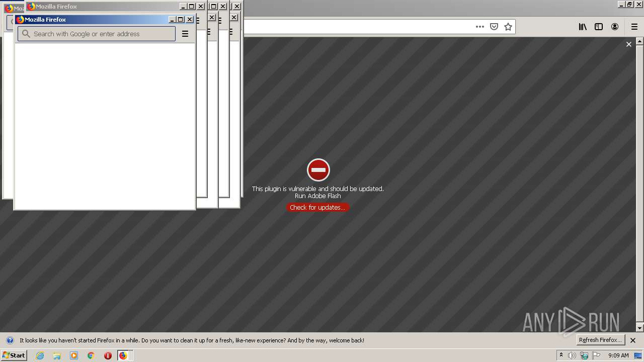This screenshot has width=644, height=362.
Task: Save page to Pocket icon
Action: tap(494, 27)
